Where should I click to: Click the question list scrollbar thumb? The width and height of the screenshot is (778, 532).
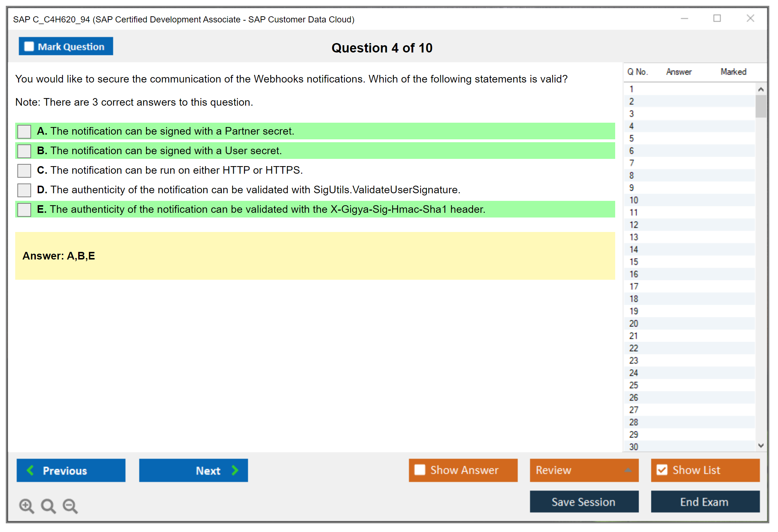point(761,106)
